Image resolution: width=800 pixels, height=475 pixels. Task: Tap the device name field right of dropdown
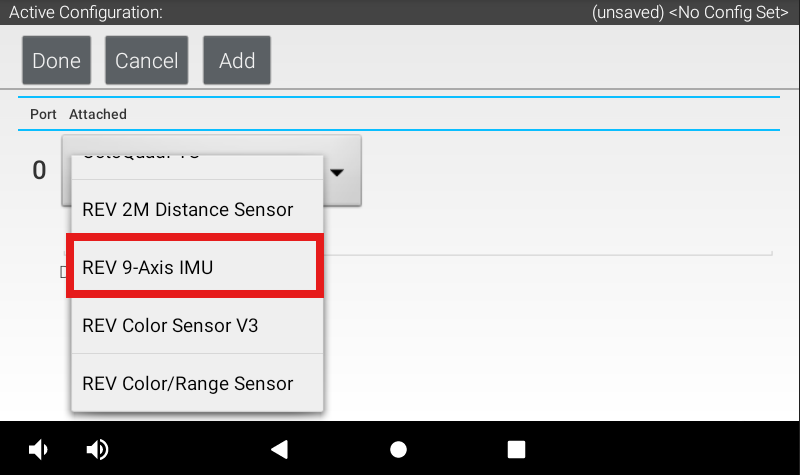[x=570, y=235]
